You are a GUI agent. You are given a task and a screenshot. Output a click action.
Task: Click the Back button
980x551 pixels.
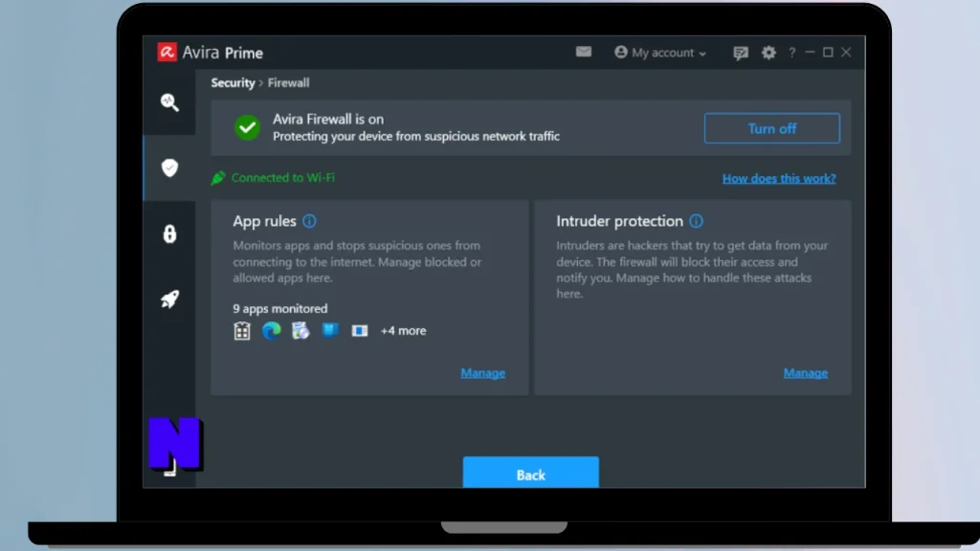point(530,473)
